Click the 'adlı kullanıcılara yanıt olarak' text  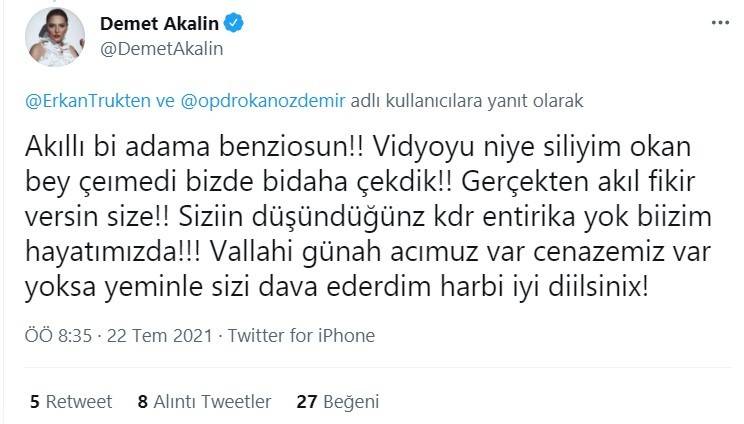(467, 101)
